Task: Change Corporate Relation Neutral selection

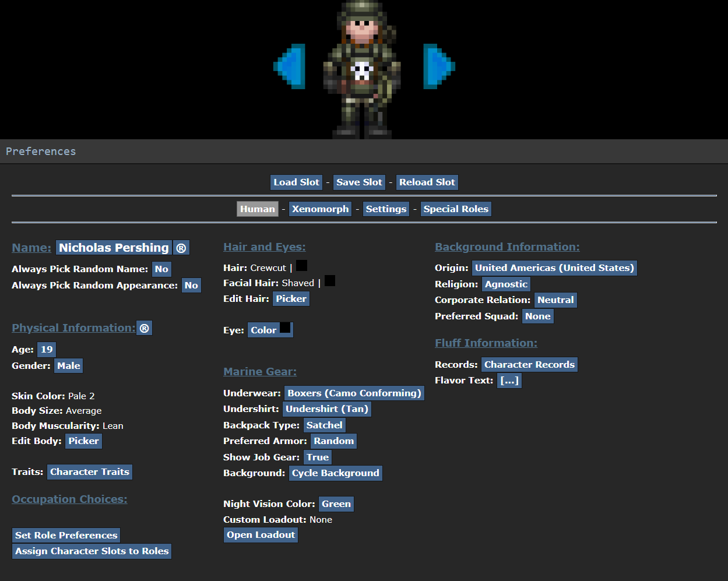Action: pos(555,300)
